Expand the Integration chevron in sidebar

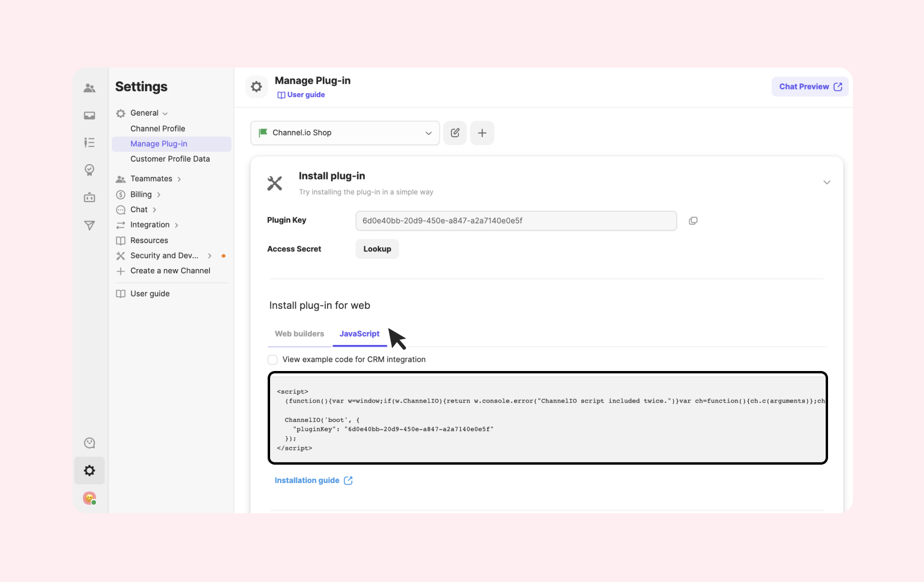(177, 225)
